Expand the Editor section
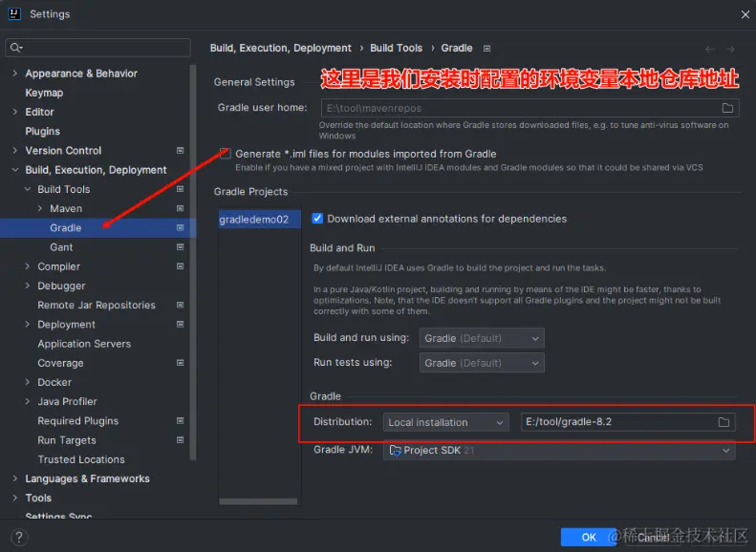 tap(15, 112)
